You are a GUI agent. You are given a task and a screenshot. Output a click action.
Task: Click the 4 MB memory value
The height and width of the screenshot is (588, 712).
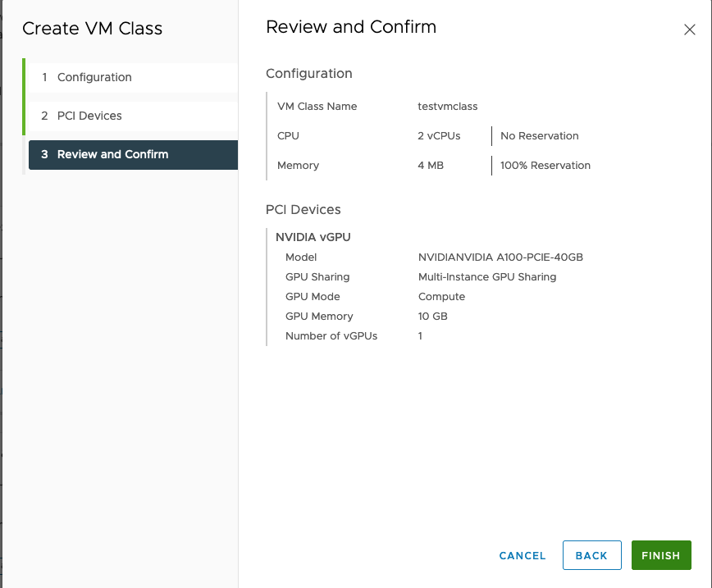coord(431,165)
